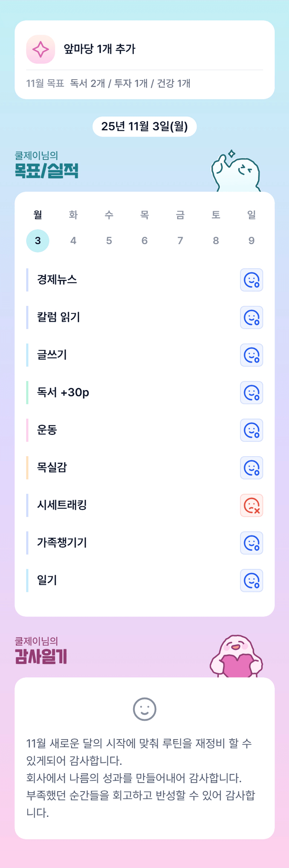Toggle the 칼럼 읽기 smiley status
289x868 pixels.
tap(251, 317)
